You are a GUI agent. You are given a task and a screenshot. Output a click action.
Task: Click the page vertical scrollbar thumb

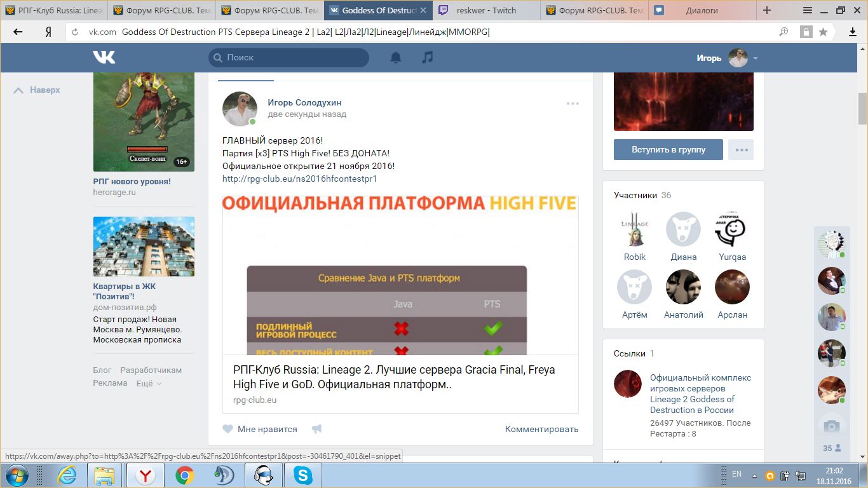coord(862,109)
